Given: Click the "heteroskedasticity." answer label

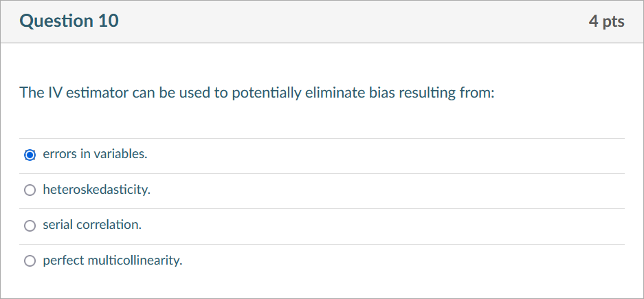Looking at the screenshot, I should pyautogui.click(x=96, y=190).
